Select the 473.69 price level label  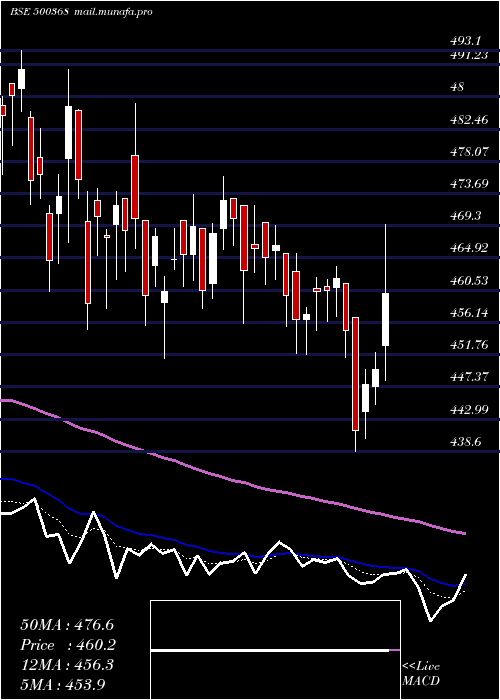tap(469, 184)
